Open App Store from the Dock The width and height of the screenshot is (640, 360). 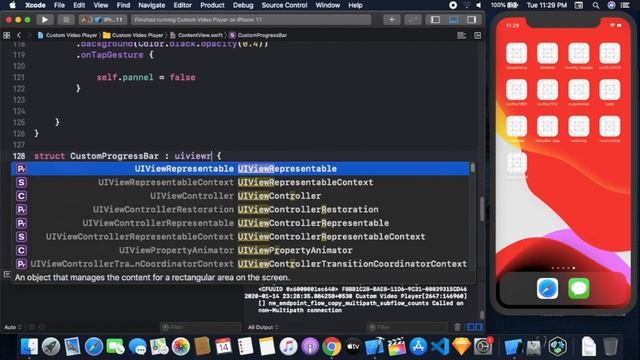(x=418, y=347)
